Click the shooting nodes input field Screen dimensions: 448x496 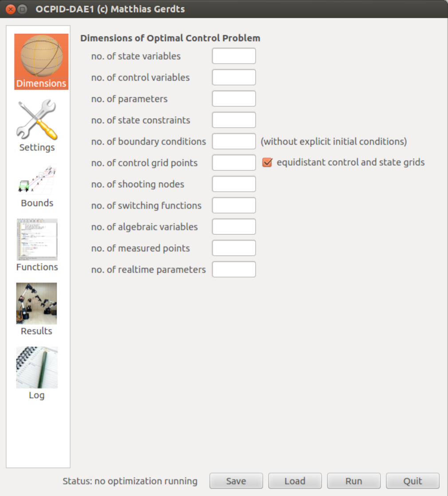click(234, 184)
